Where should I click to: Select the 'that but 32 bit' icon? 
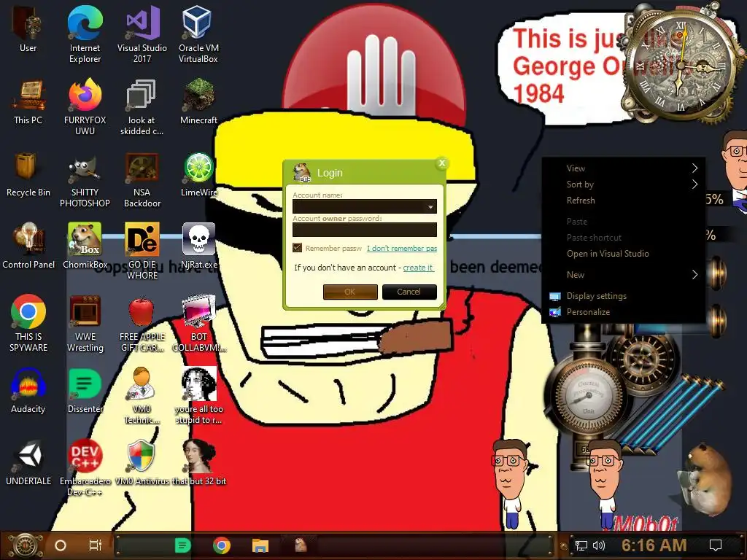[198, 463]
